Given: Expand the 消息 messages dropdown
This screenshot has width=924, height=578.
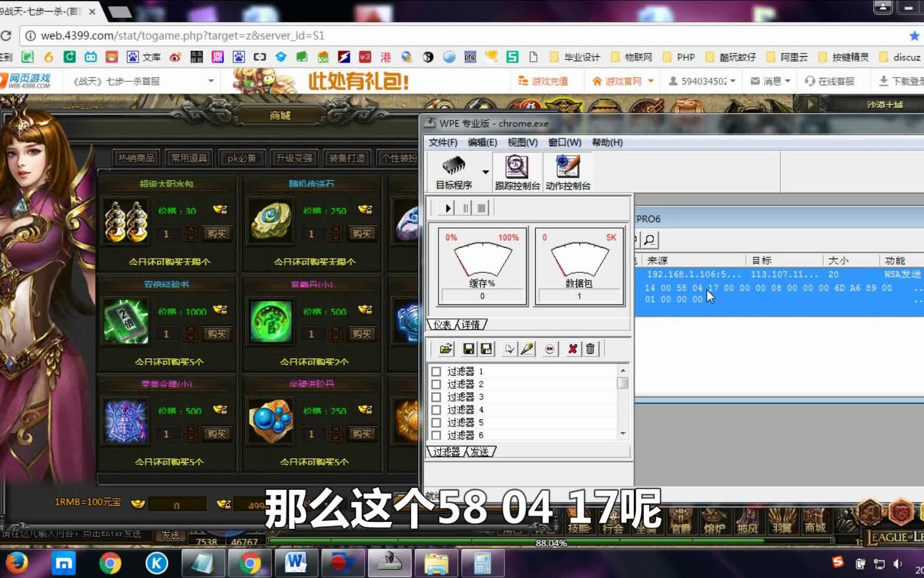Looking at the screenshot, I should [x=788, y=81].
